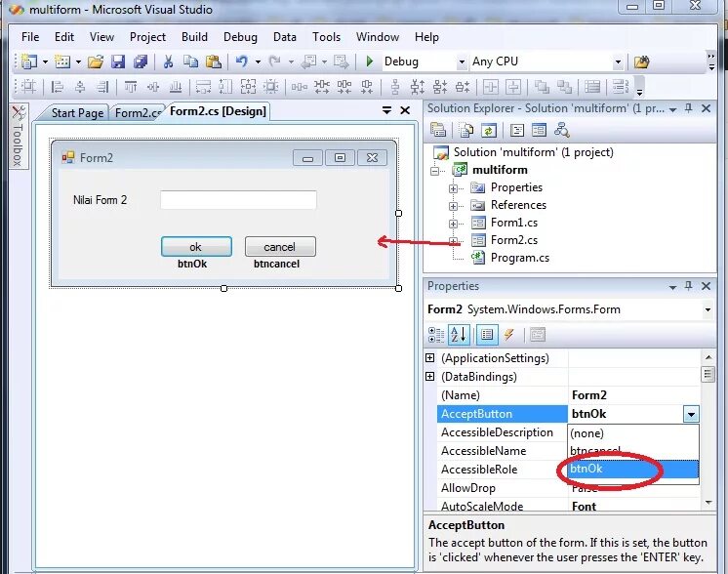
Task: Expand the (DataBindings) property group
Action: click(430, 376)
